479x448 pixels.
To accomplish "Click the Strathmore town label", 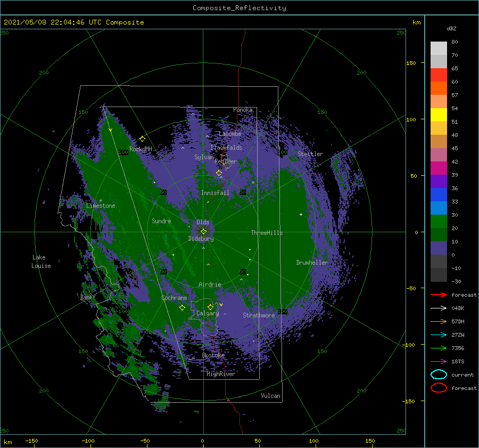I will [x=259, y=315].
